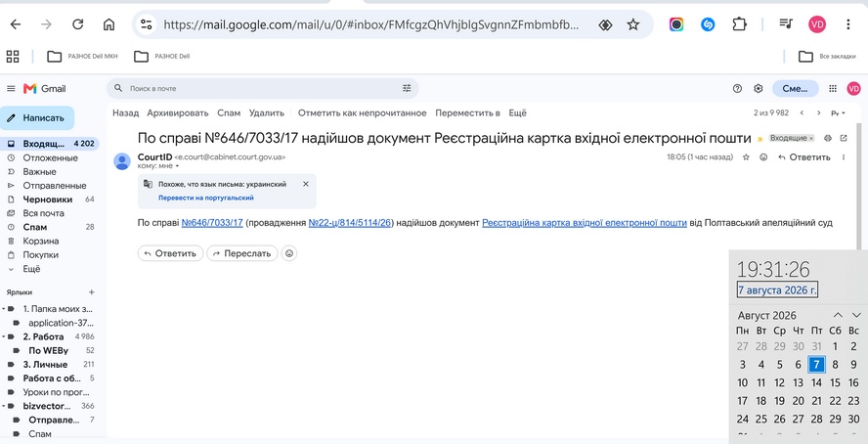Expand recipient details arrow next to мне
Image resolution: width=868 pixels, height=444 pixels.
(178, 166)
